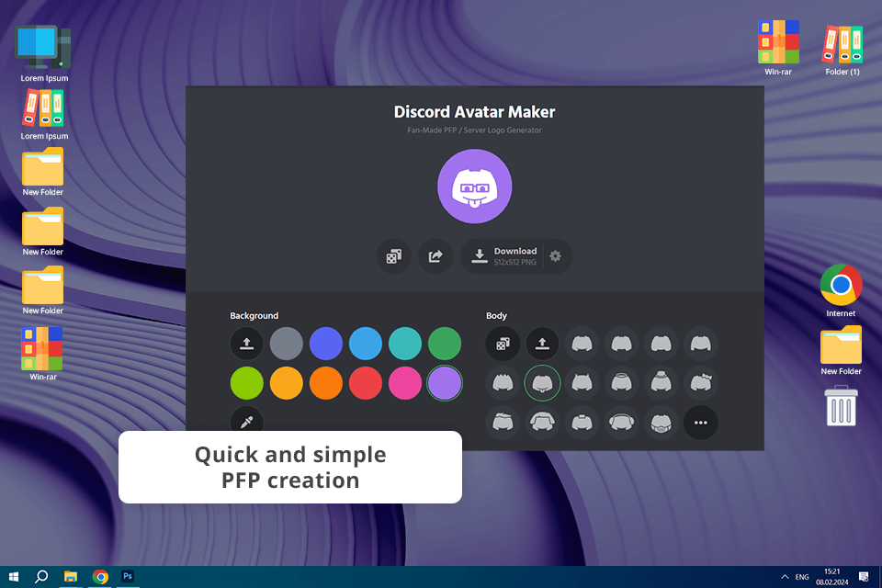882x588 pixels.
Task: Choose the headphones body option
Action: coord(622,422)
